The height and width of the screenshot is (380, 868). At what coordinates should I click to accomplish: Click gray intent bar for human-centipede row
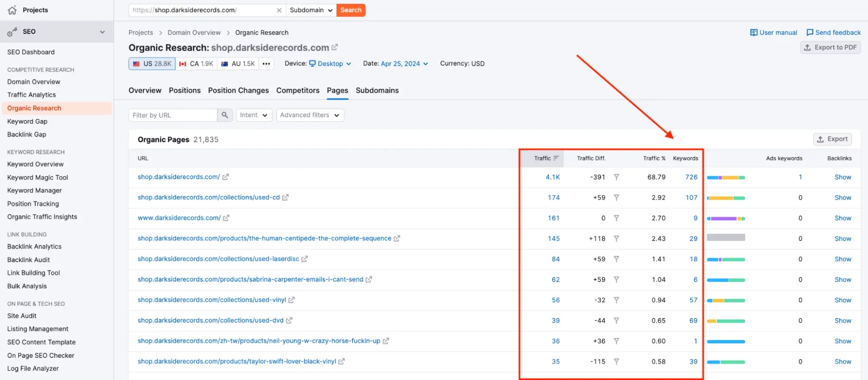726,238
